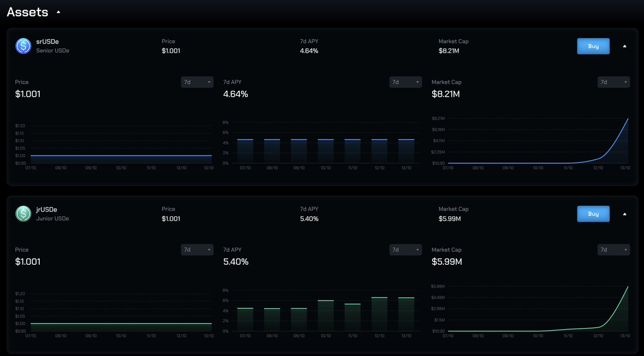Open jrUSDe Price 7d range dropdown
Viewport: 644px width, 356px height.
(197, 250)
